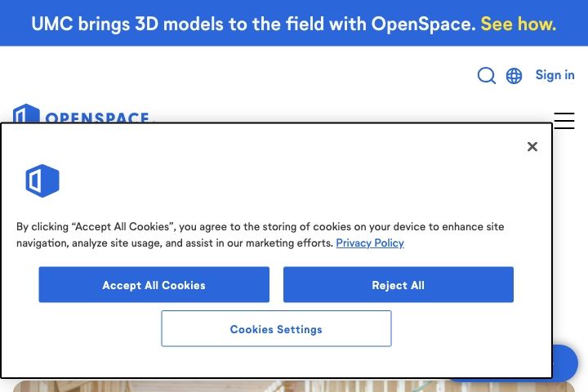Open Cookies Settings
588x392 pixels.
tap(276, 328)
